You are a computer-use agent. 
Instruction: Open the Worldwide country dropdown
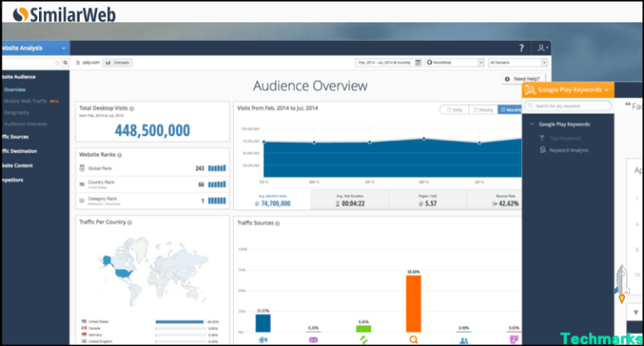coord(454,62)
